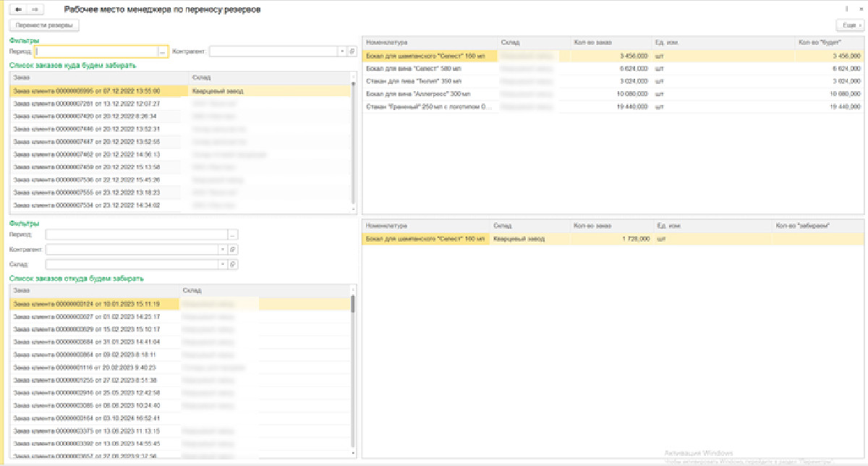Expand the lower Контрагент dropdown arrow
Image resolution: width=868 pixels, height=466 pixels.
click(223, 250)
